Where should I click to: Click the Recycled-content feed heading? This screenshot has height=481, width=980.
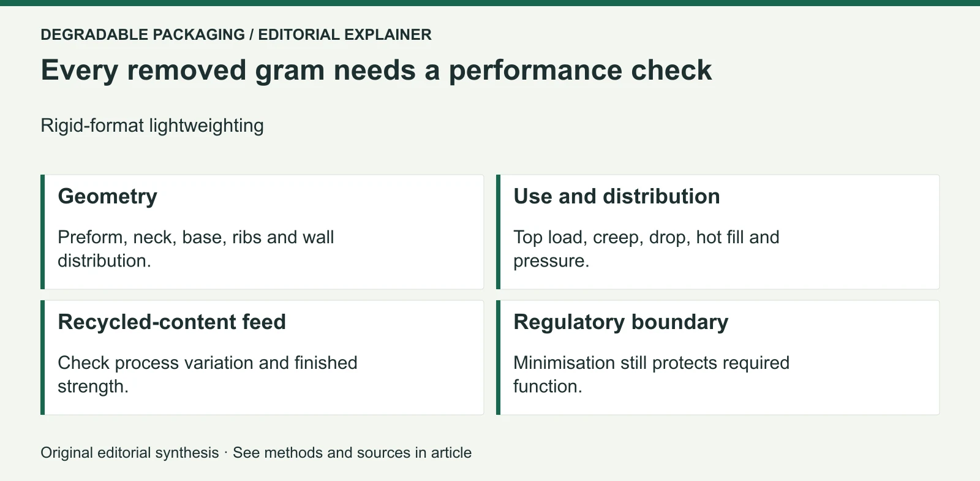[x=171, y=322]
